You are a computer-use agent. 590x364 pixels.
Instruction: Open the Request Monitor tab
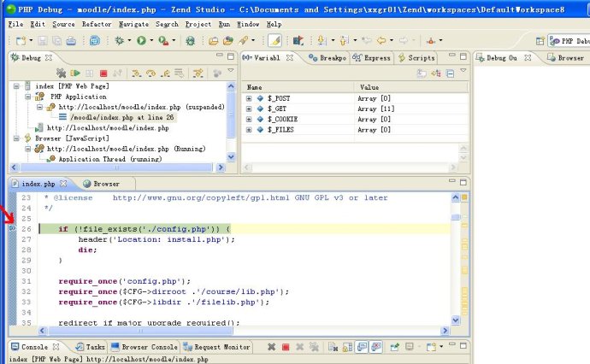216,347
